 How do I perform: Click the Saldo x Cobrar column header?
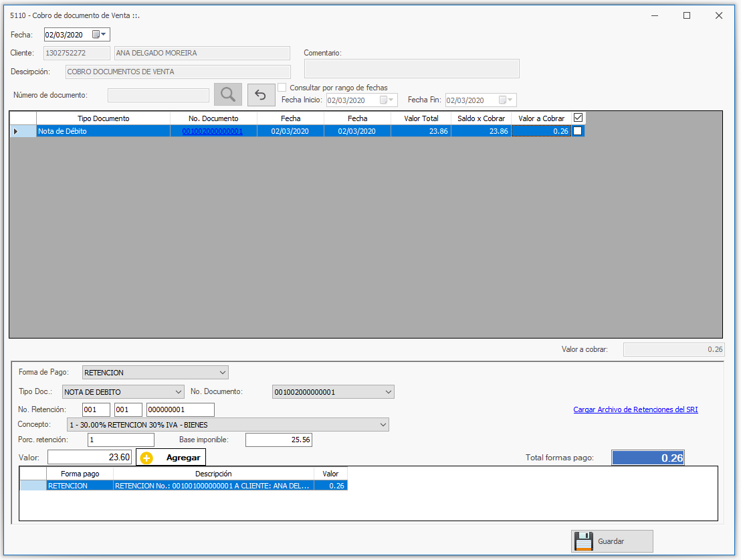(x=481, y=118)
